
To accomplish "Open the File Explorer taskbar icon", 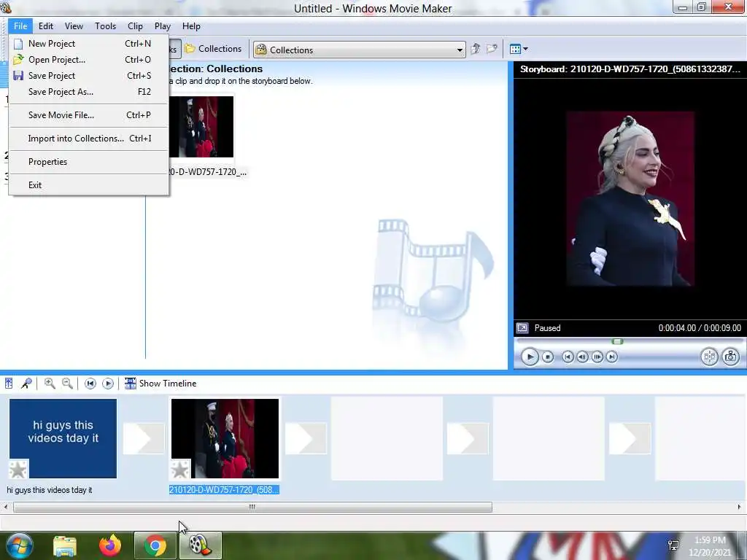I will tap(65, 545).
